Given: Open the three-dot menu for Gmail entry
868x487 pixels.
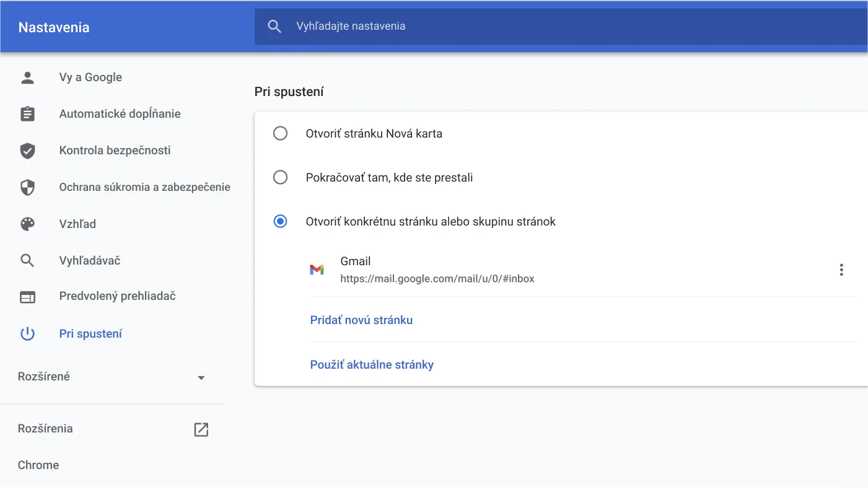Looking at the screenshot, I should (841, 270).
